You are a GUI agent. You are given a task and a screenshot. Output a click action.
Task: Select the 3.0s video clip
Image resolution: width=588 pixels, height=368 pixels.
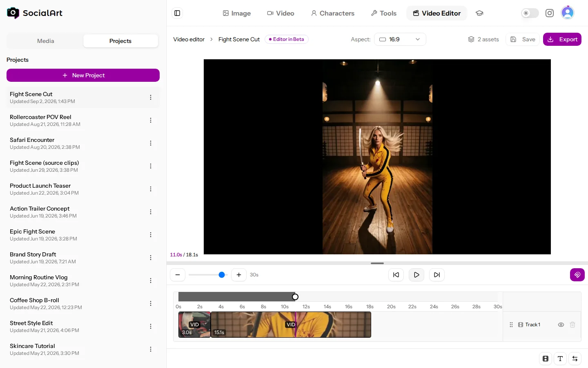tap(194, 325)
